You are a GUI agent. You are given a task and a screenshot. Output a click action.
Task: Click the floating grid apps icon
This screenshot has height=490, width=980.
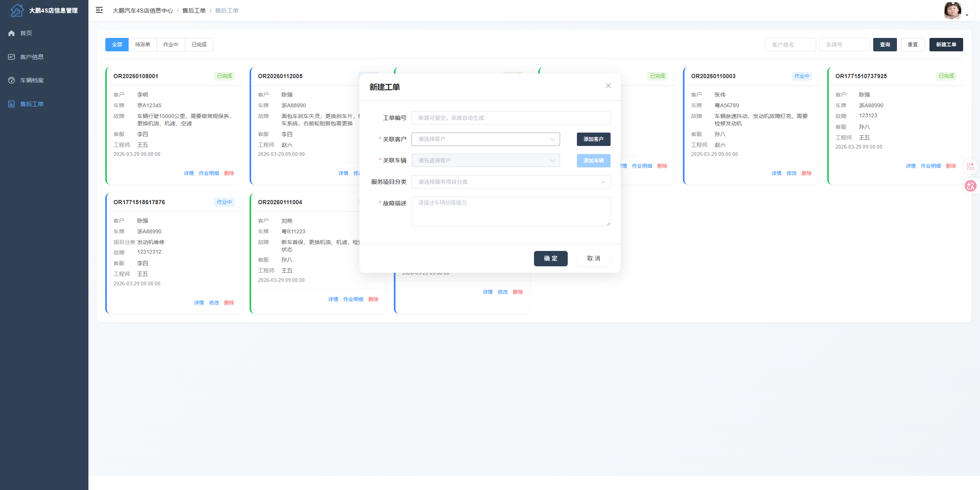pos(970,166)
